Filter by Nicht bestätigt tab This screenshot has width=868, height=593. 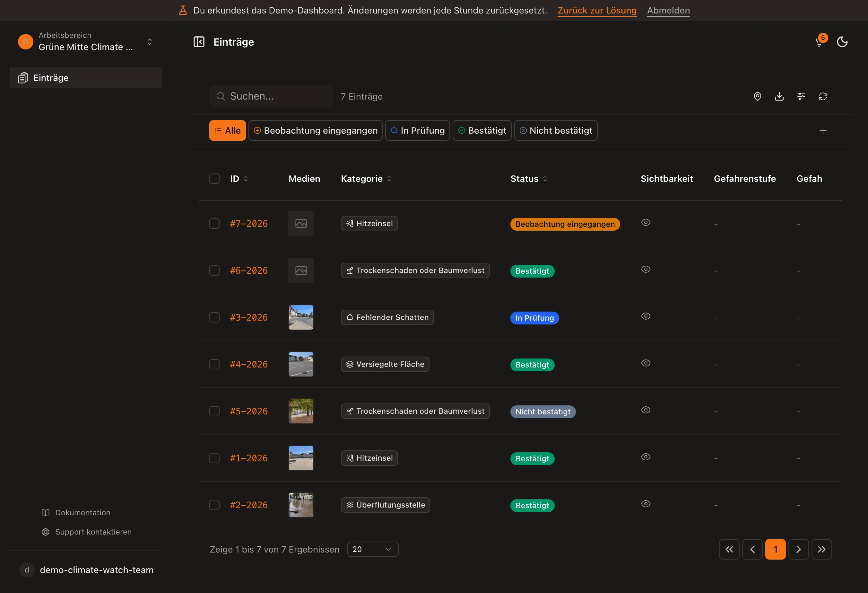(x=556, y=130)
